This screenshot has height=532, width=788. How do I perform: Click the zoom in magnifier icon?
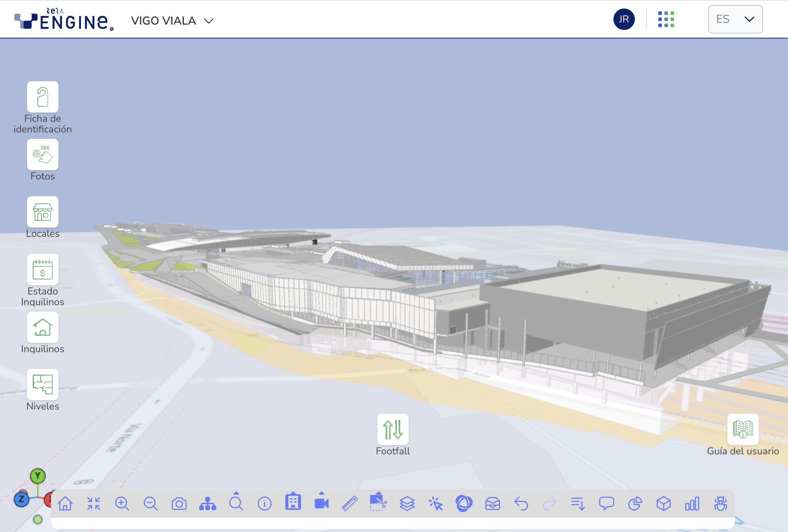click(122, 504)
